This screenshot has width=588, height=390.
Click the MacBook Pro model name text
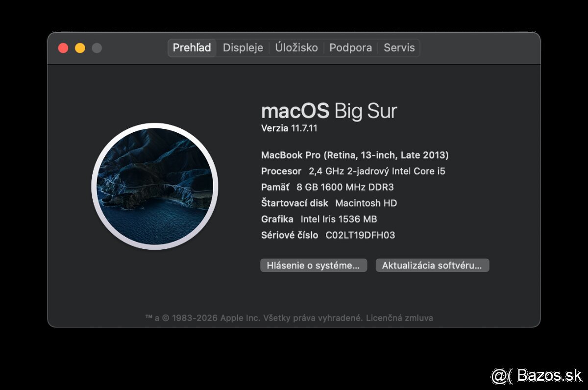pyautogui.click(x=355, y=155)
